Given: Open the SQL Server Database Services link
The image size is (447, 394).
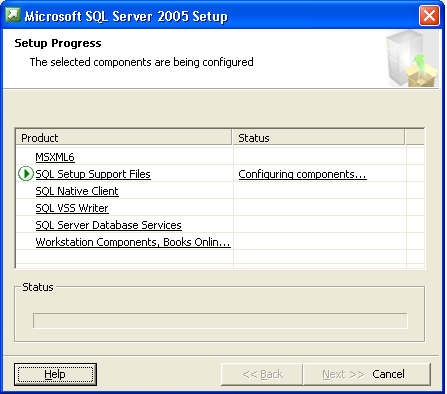Looking at the screenshot, I should coord(109,225).
